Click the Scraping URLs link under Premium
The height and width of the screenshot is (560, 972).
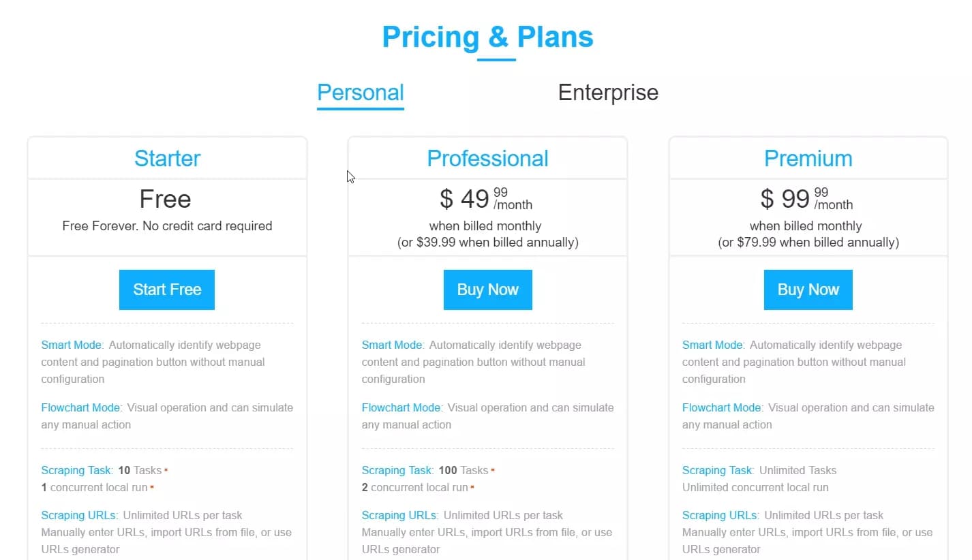pyautogui.click(x=719, y=515)
